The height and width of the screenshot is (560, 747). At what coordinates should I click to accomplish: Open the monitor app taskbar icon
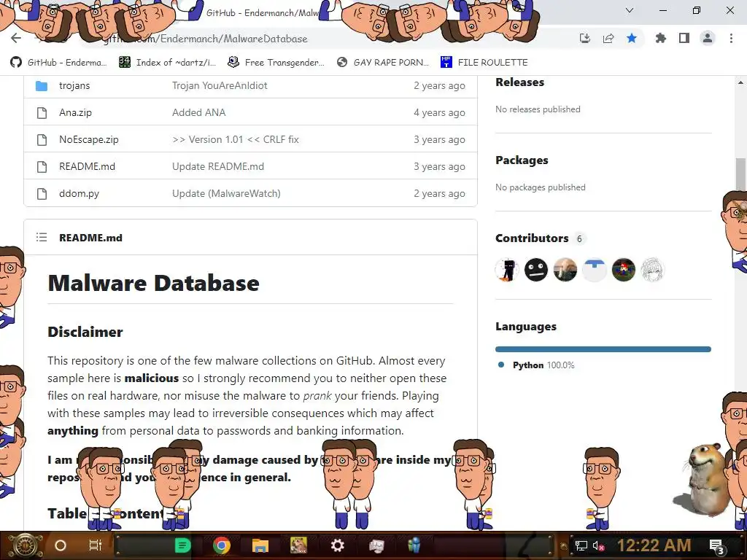pyautogui.click(x=376, y=545)
